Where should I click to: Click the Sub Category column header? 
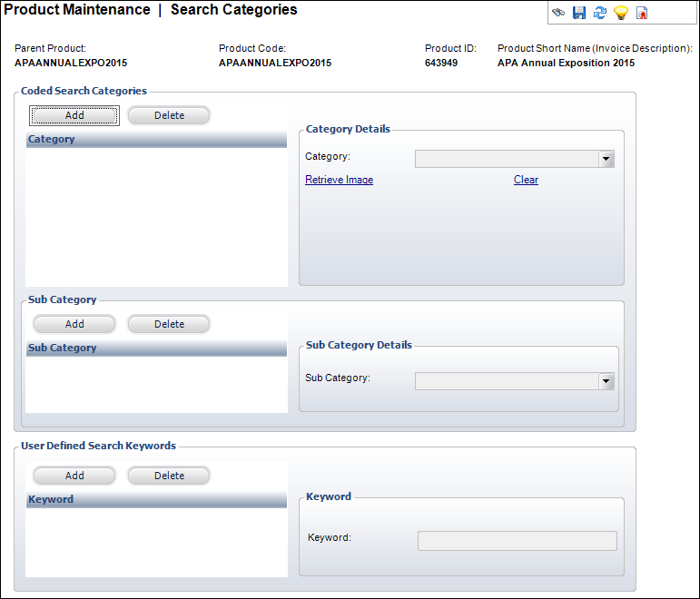[x=156, y=349]
